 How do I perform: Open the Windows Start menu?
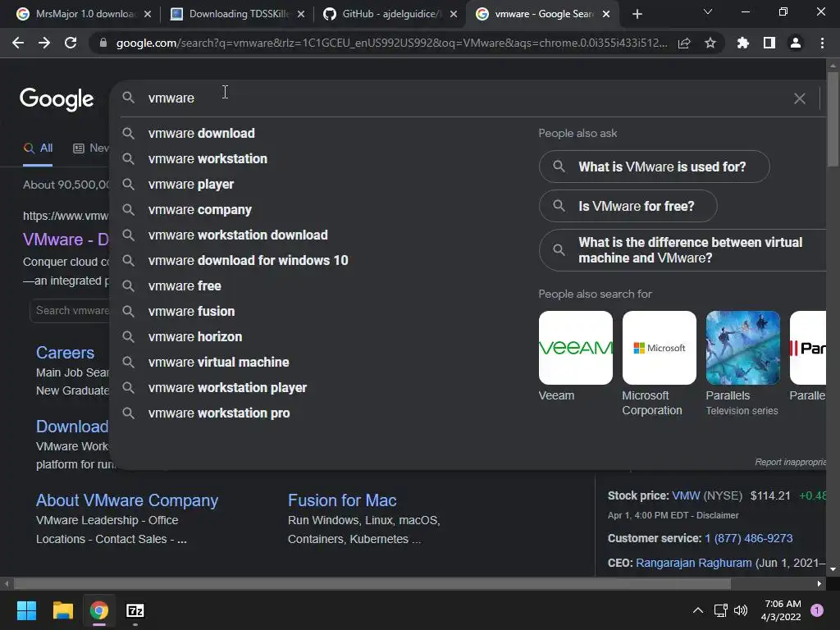(26, 610)
